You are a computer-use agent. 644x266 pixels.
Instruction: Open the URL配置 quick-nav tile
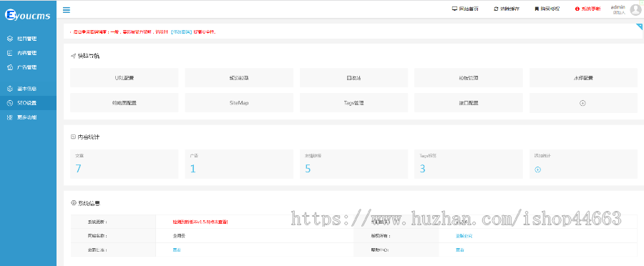pyautogui.click(x=125, y=77)
